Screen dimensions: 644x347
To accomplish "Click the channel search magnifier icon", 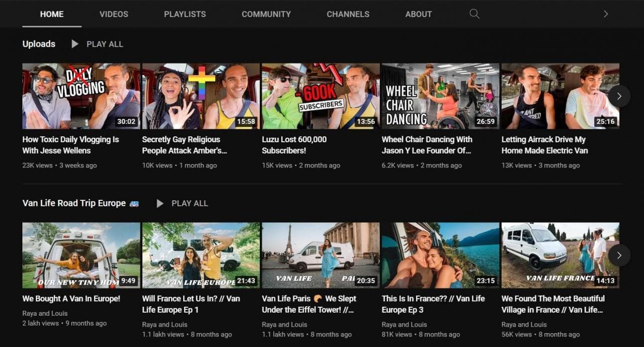I will pos(474,14).
